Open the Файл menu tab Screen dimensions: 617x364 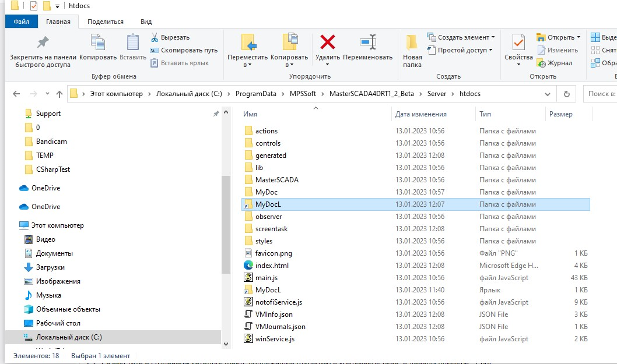[22, 22]
